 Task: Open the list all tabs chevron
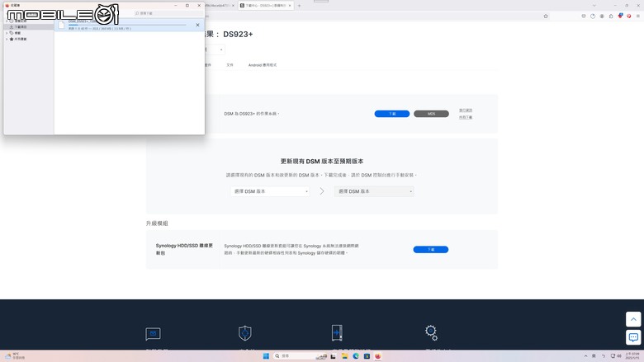(594, 5)
